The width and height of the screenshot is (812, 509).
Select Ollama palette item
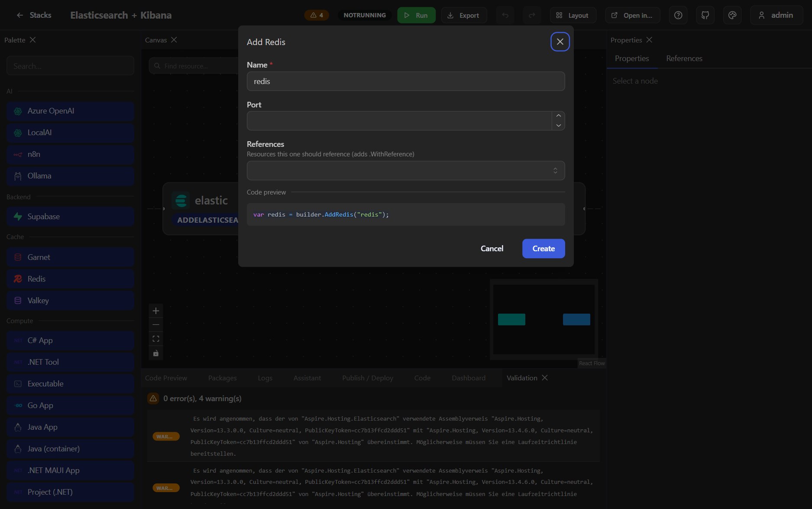coord(70,176)
